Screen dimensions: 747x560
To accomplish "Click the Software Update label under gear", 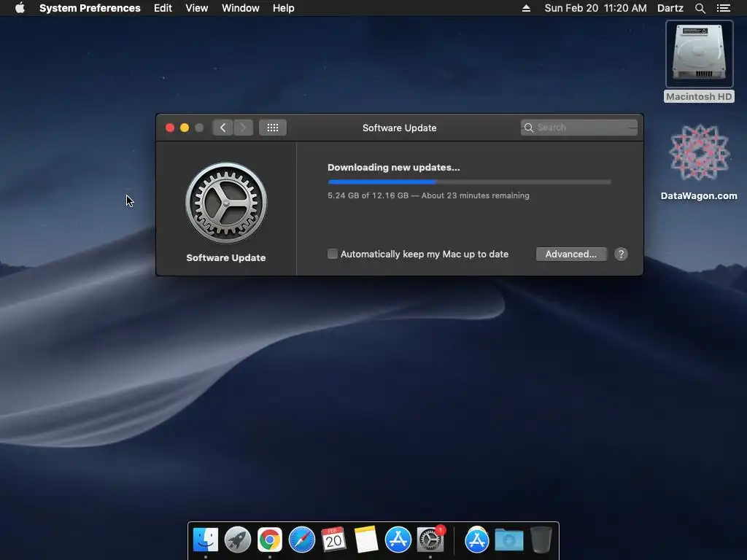I will pyautogui.click(x=226, y=257).
